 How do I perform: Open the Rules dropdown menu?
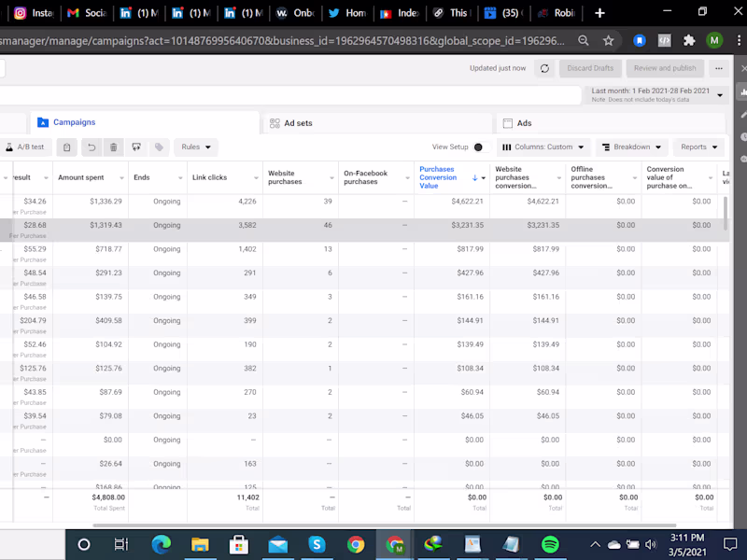pos(196,147)
